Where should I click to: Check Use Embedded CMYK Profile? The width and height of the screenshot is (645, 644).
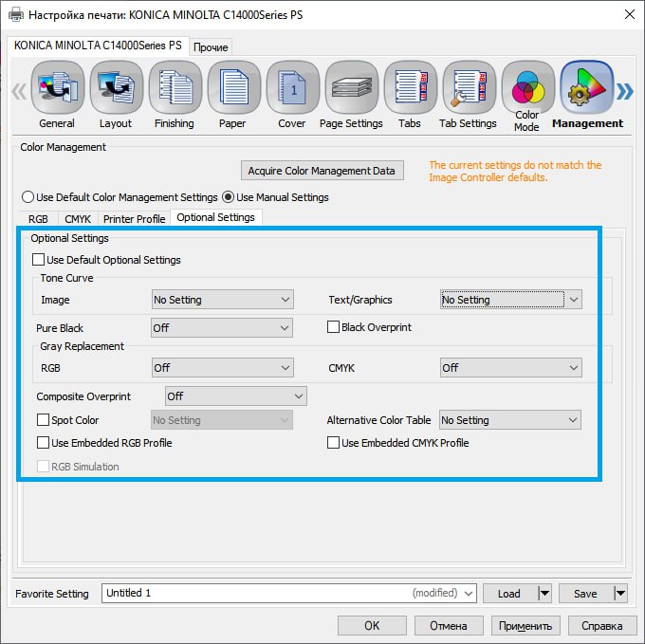(333, 443)
